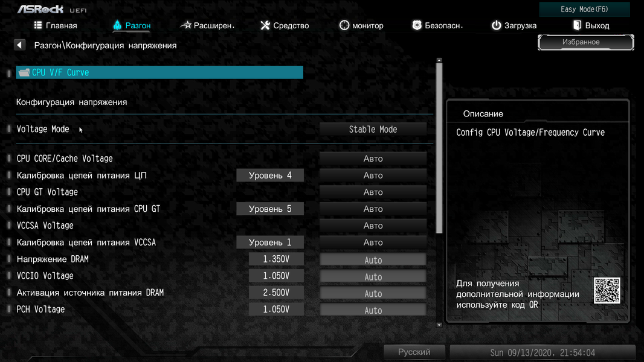Click the 1.050V PCH Voltage value
This screenshot has height=362, width=644.
pyautogui.click(x=276, y=309)
